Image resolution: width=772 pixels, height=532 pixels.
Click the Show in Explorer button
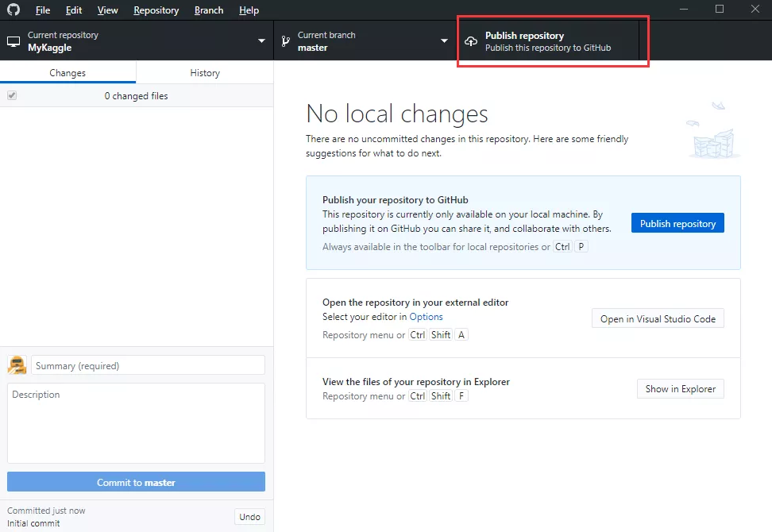[681, 389]
